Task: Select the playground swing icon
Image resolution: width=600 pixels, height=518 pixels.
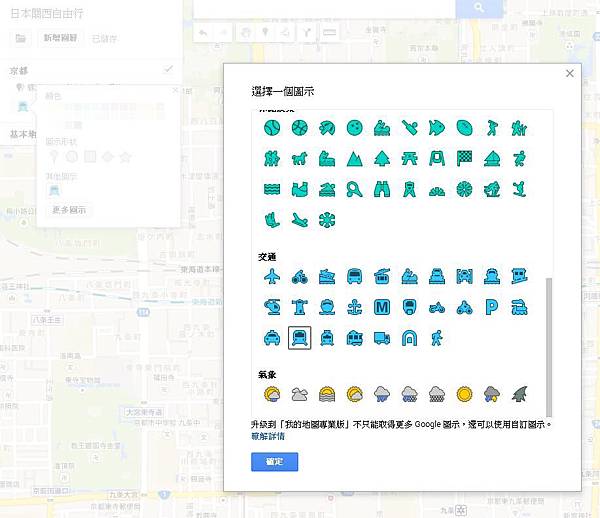Action: pos(437,158)
